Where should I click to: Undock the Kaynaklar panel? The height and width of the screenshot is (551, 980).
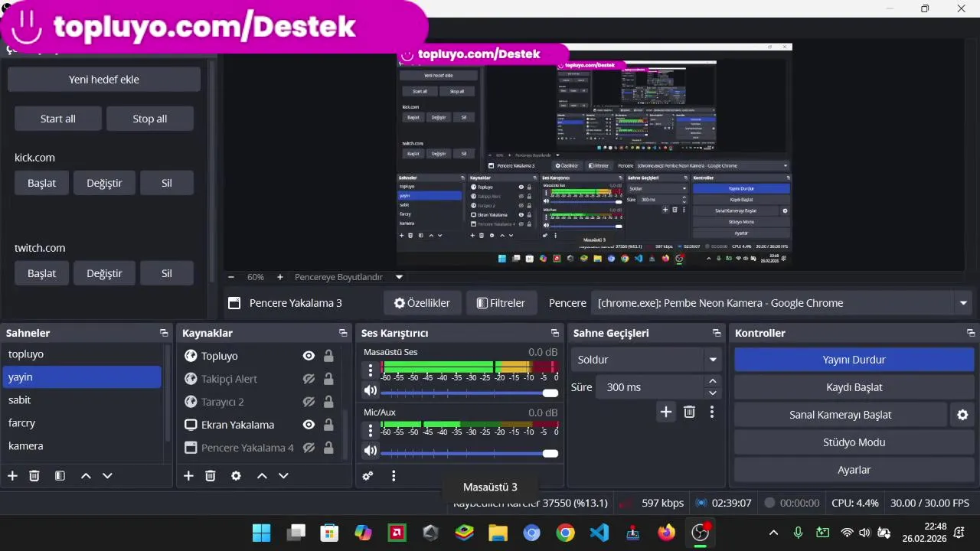tap(343, 333)
